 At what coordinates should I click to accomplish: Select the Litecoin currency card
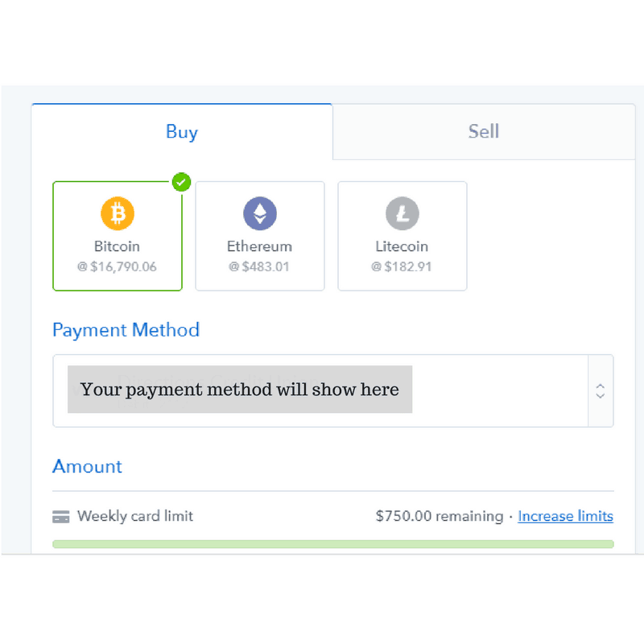(402, 236)
